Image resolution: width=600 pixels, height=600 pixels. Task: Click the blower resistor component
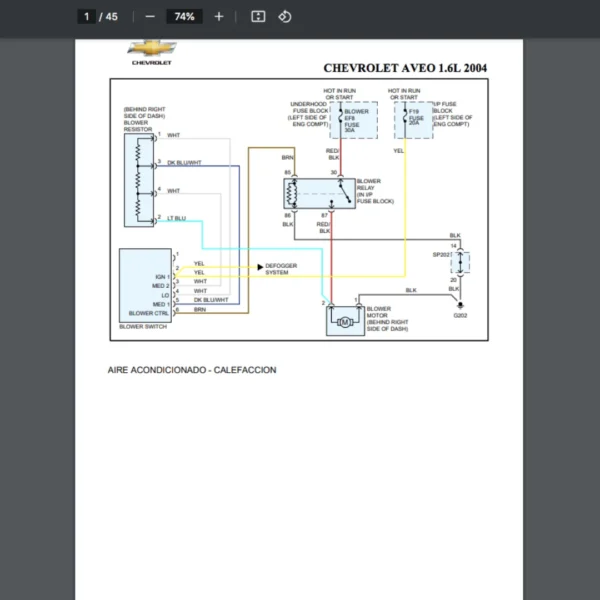(x=138, y=177)
